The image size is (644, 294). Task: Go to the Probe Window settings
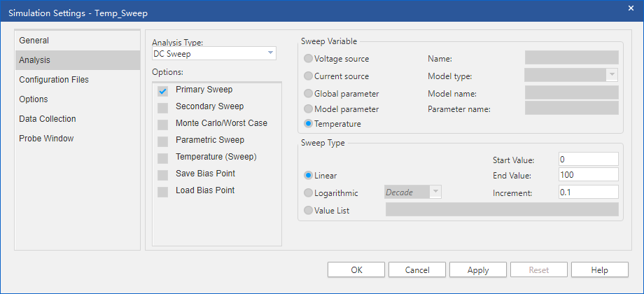click(46, 139)
